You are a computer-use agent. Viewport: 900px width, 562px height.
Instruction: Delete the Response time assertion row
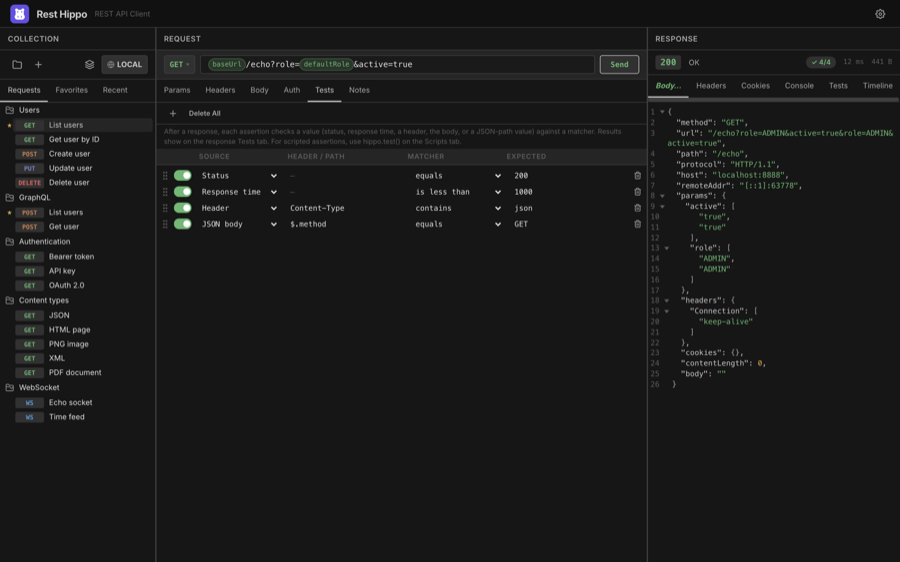coord(637,192)
